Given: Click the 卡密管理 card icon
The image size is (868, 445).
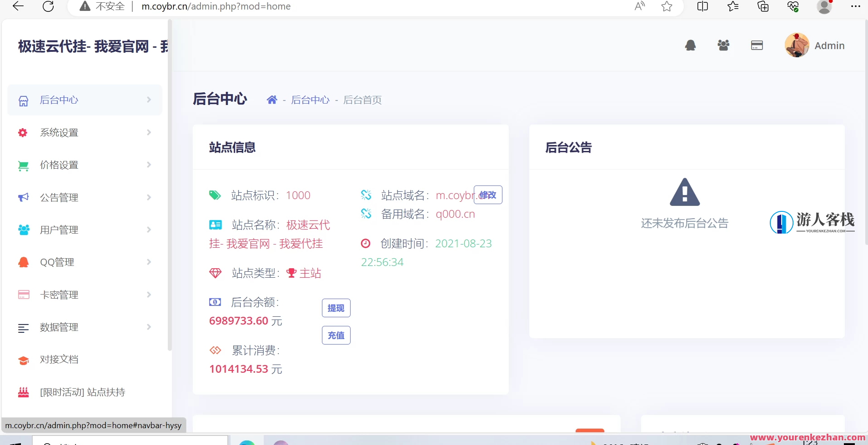Looking at the screenshot, I should (x=23, y=295).
